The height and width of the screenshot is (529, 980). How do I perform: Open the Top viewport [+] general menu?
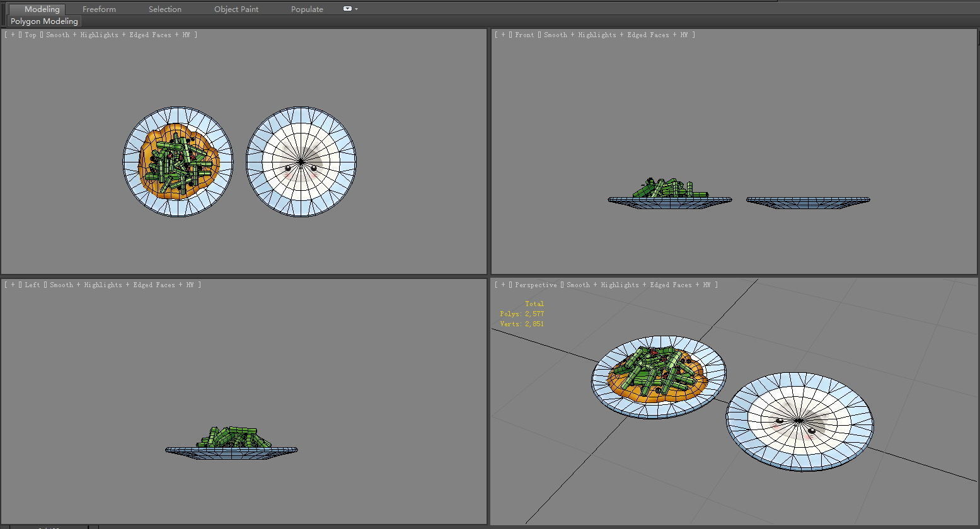pyautogui.click(x=13, y=35)
